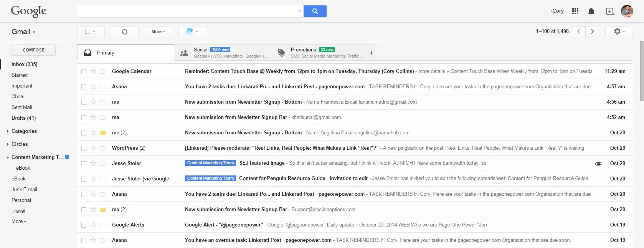This screenshot has height=248, width=644.
Task: Expand the Circles label
Action: [x=8, y=144]
